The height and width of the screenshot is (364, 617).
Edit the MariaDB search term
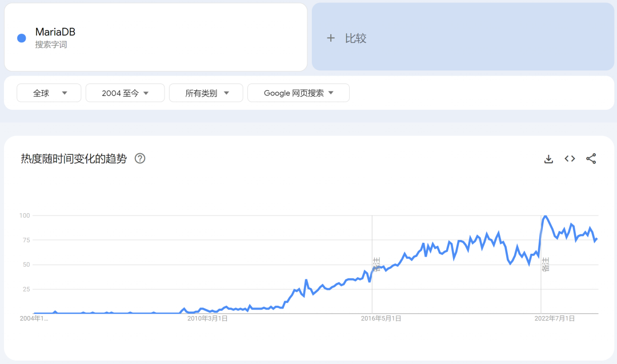(55, 32)
